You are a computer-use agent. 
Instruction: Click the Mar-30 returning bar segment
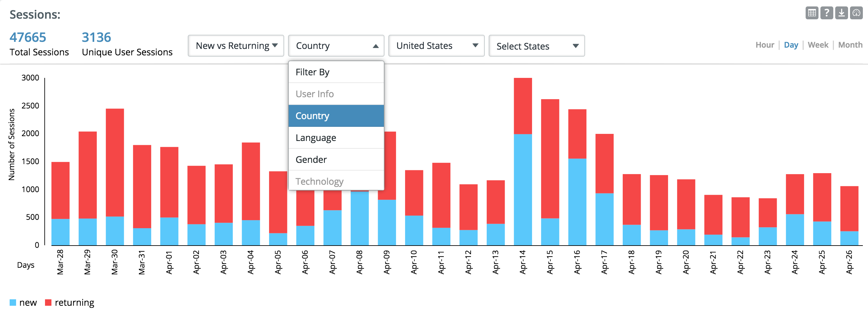[114, 163]
